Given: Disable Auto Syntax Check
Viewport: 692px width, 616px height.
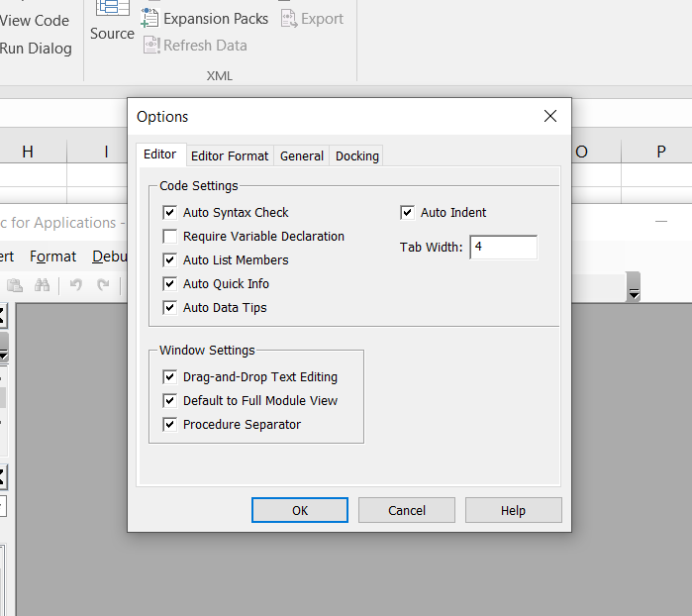Looking at the screenshot, I should (x=170, y=213).
